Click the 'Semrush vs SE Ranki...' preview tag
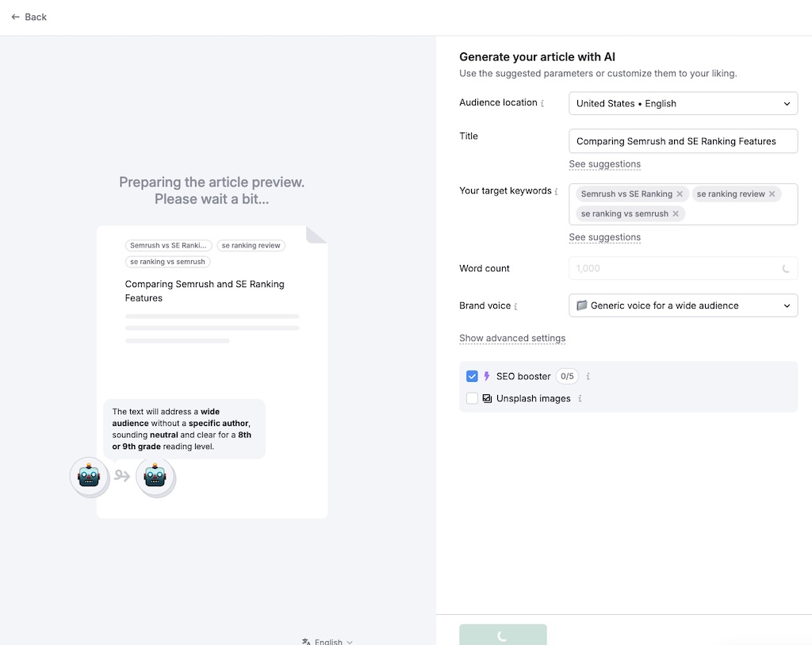This screenshot has width=812, height=645. click(168, 246)
